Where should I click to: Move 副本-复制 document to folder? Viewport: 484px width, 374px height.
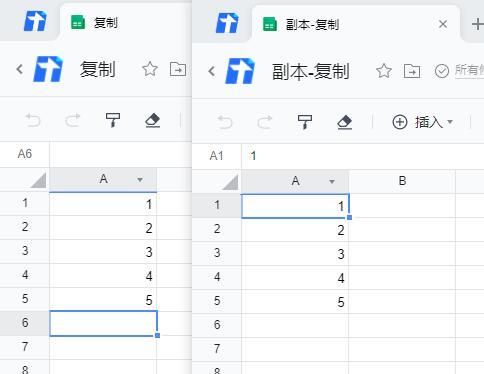click(x=412, y=71)
